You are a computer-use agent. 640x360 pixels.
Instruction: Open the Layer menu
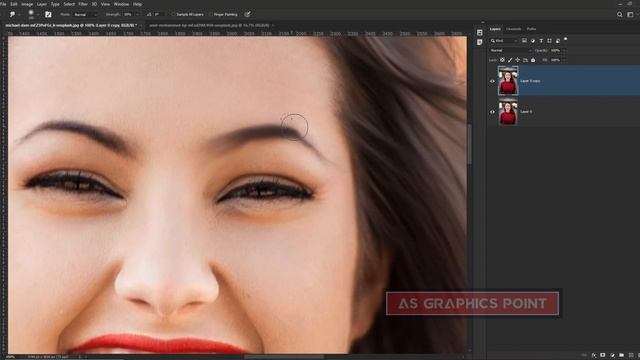click(42, 4)
